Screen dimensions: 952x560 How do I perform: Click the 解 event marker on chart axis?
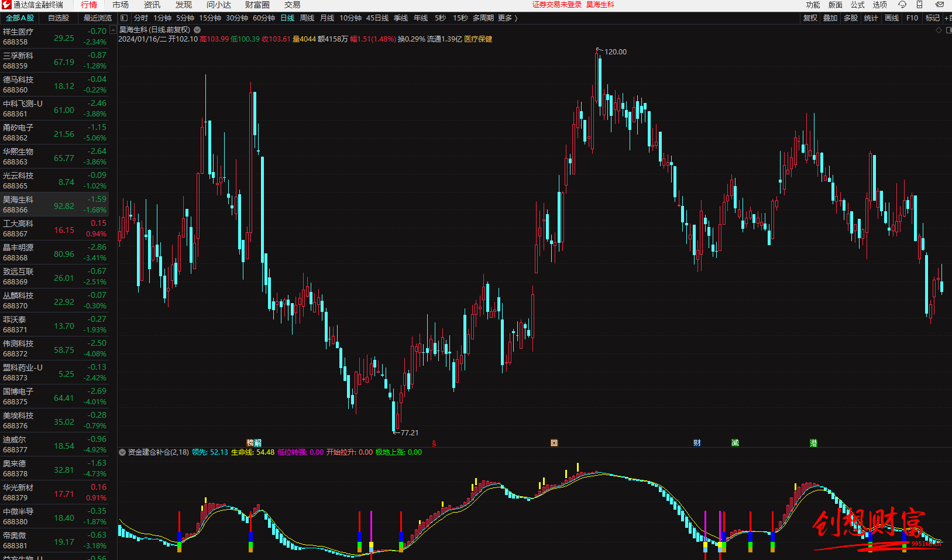[x=258, y=443]
